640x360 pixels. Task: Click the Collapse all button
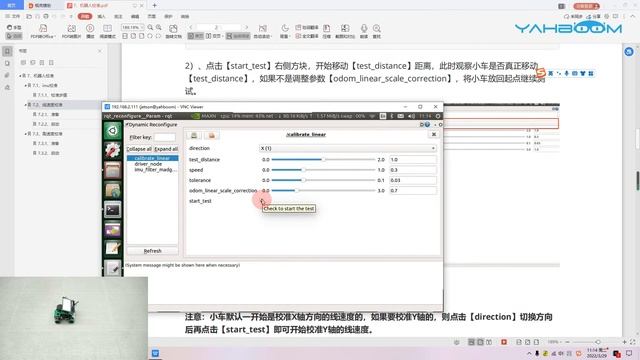point(139,149)
